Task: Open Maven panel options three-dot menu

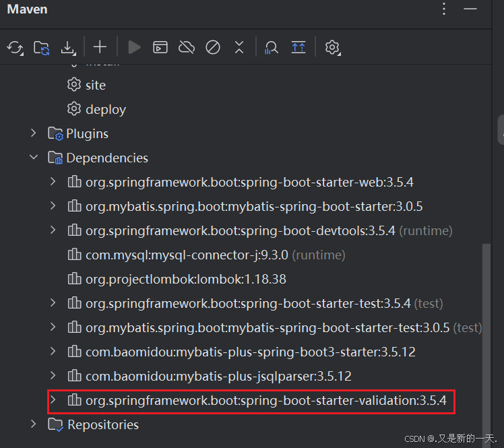Action: point(444,9)
